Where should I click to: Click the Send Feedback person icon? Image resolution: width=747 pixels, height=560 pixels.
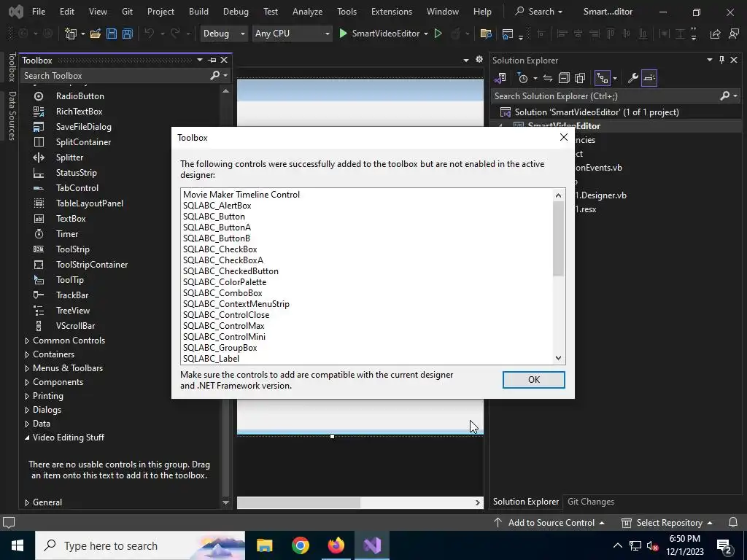[734, 34]
